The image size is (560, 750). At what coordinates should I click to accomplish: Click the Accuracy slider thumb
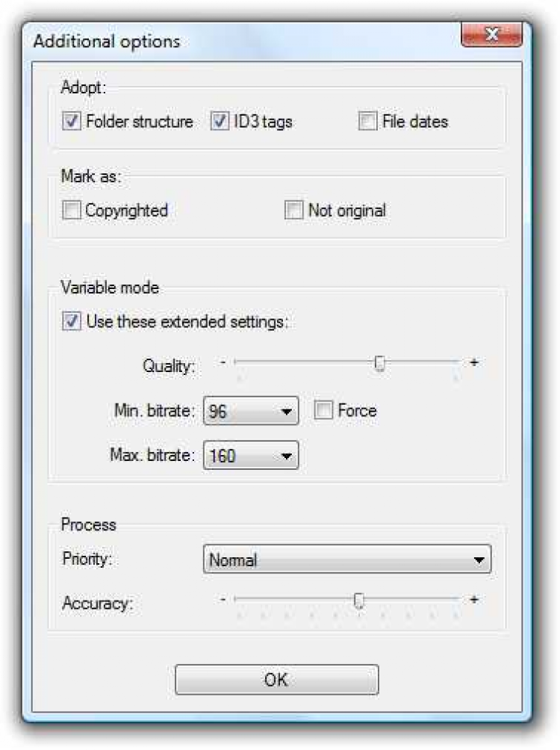click(x=359, y=600)
